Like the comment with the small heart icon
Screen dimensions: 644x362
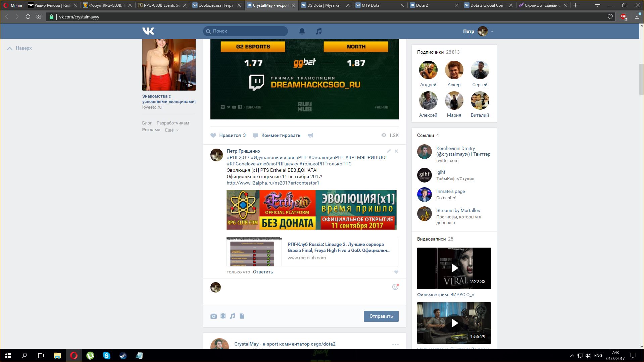396,272
